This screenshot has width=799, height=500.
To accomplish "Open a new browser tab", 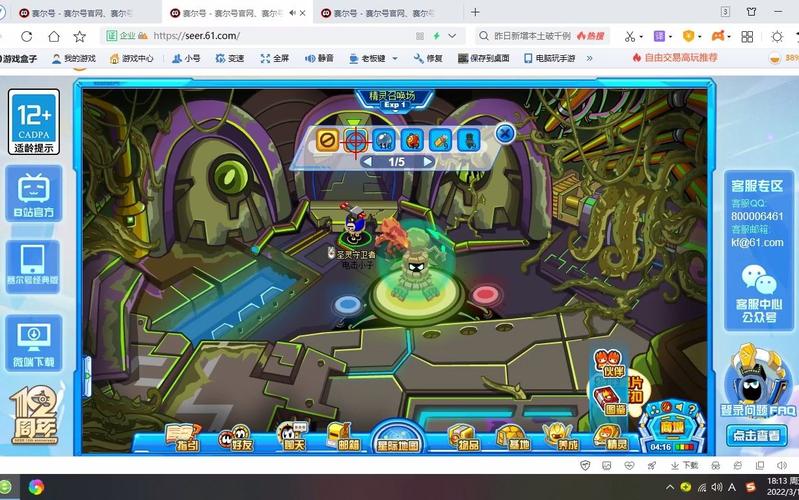I will click(x=475, y=12).
